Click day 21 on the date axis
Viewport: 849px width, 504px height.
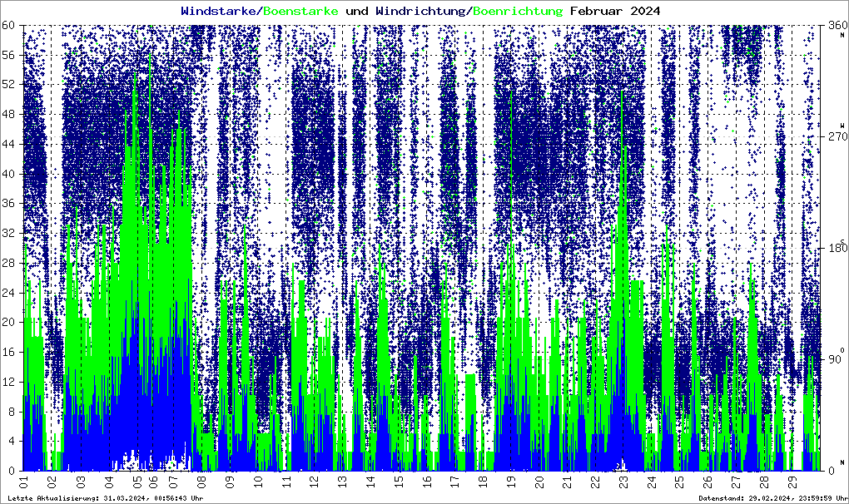(x=567, y=482)
